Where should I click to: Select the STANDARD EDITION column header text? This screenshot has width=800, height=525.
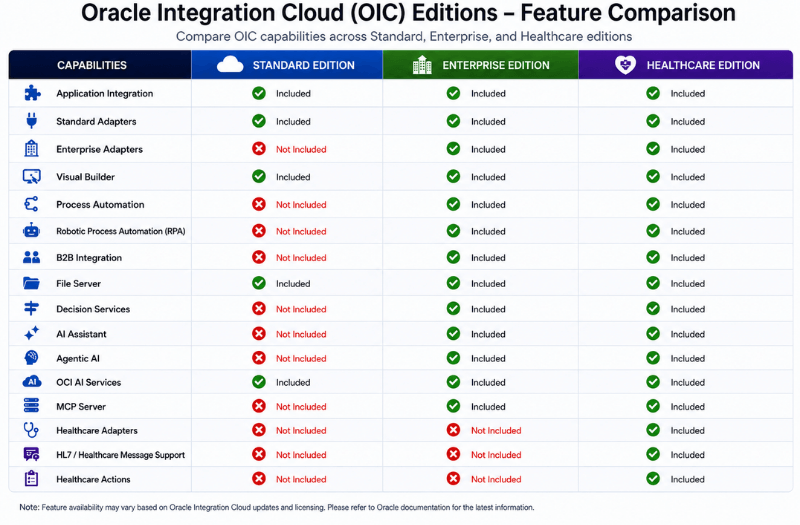click(x=304, y=65)
